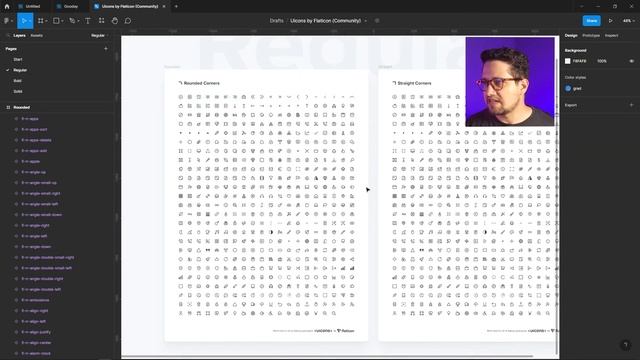The image size is (640, 360).
Task: Open the Bold page
Action: 17,81
